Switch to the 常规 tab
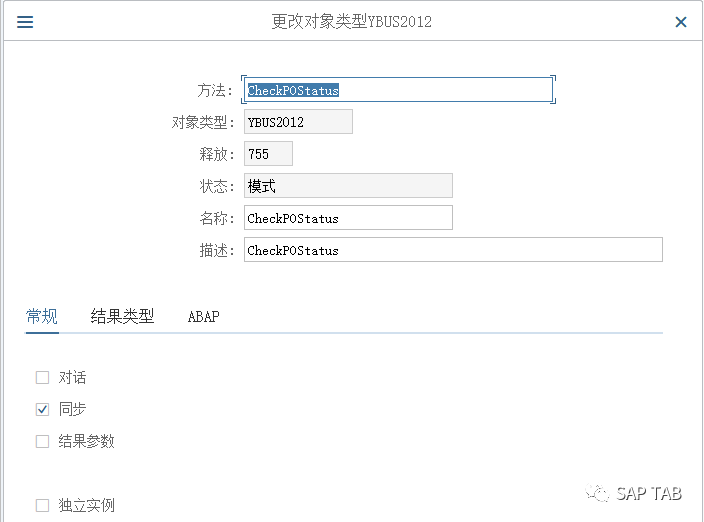 coord(42,316)
